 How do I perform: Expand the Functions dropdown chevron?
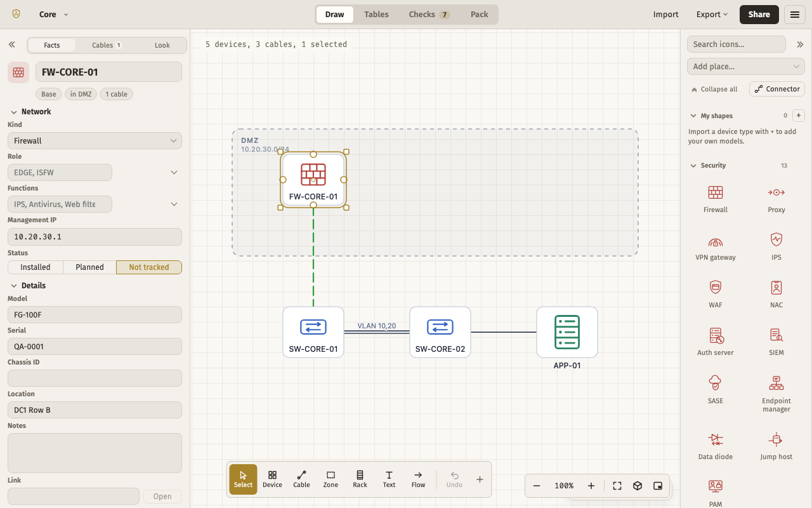pos(174,204)
